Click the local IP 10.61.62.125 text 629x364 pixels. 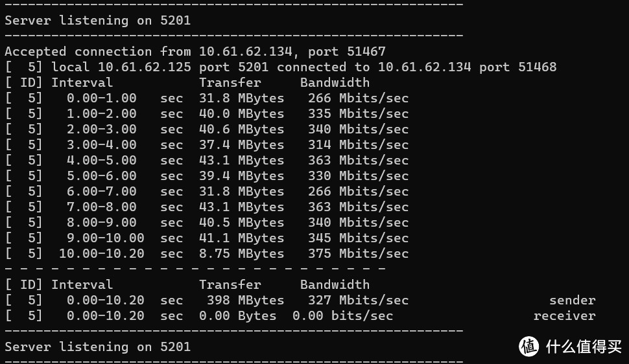click(x=145, y=67)
